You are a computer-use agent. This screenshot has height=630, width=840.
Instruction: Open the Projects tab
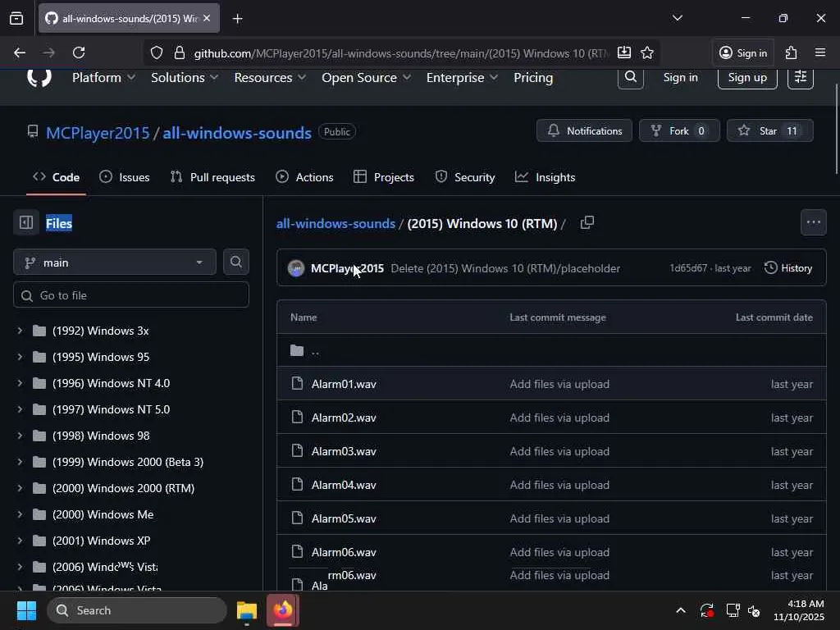[x=384, y=177]
